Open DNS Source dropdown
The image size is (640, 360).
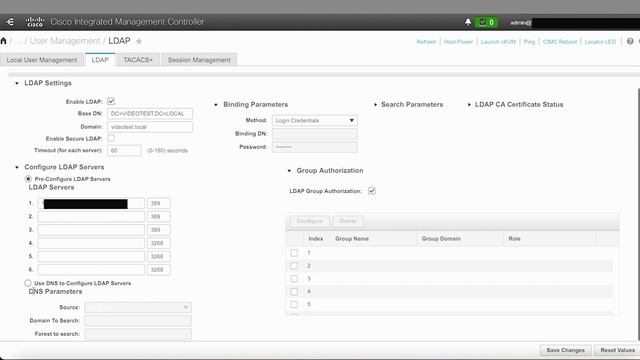tap(138, 307)
